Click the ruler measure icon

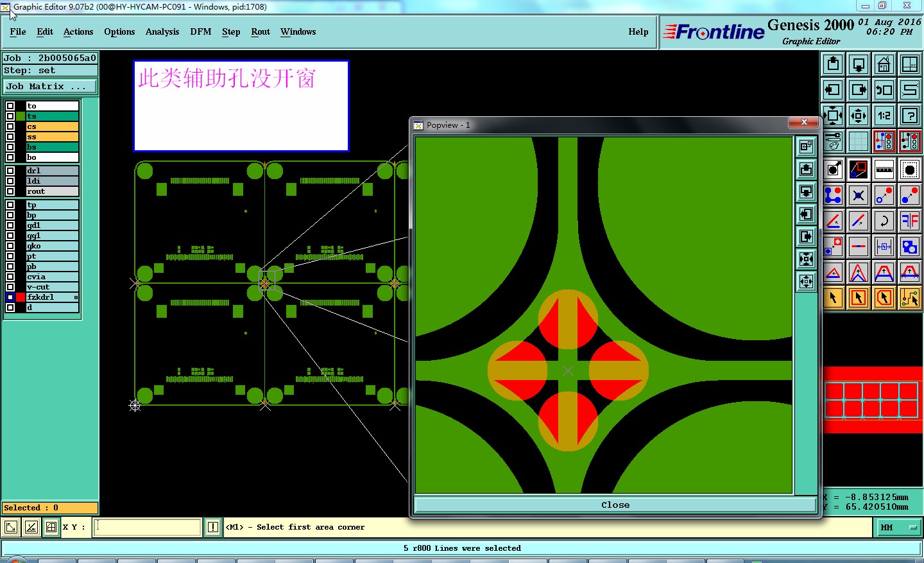point(884,169)
